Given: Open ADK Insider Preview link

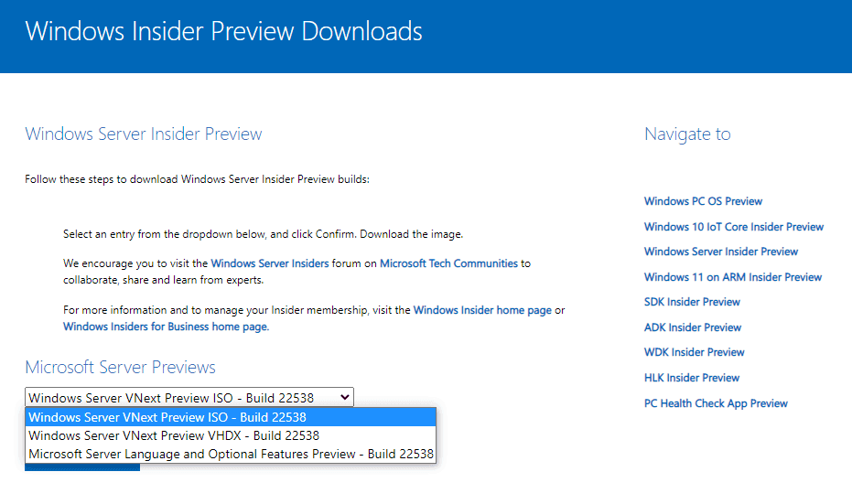Looking at the screenshot, I should [x=692, y=327].
